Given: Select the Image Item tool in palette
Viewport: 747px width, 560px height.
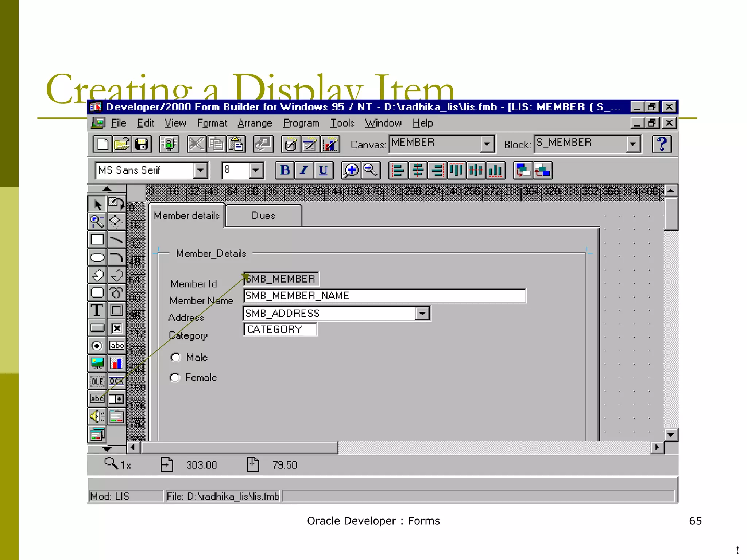Looking at the screenshot, I should pyautogui.click(x=97, y=363).
